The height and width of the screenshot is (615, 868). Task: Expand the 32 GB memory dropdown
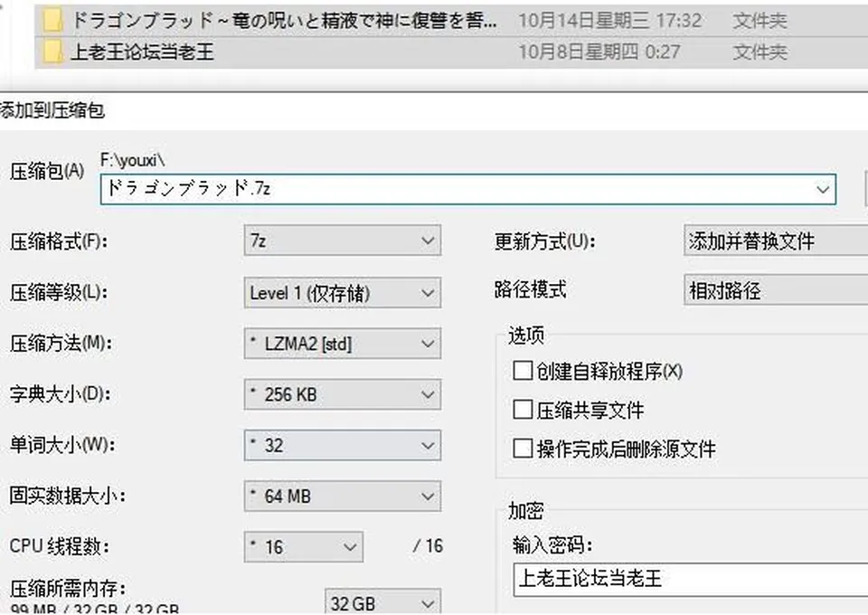point(382,602)
